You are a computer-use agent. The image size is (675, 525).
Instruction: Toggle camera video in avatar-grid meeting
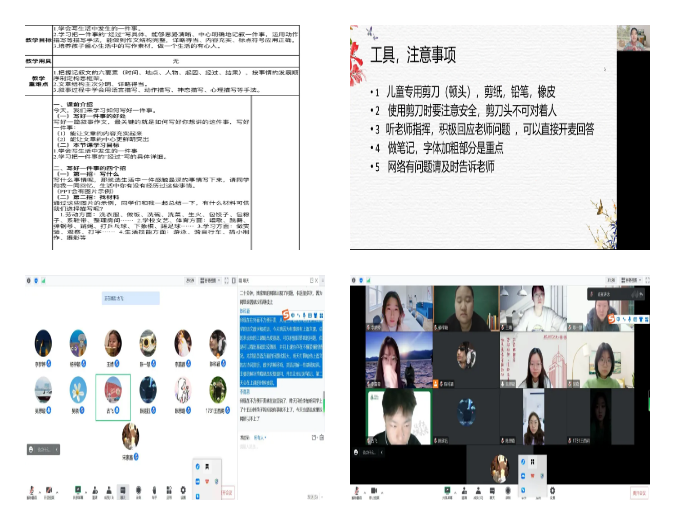point(48,492)
